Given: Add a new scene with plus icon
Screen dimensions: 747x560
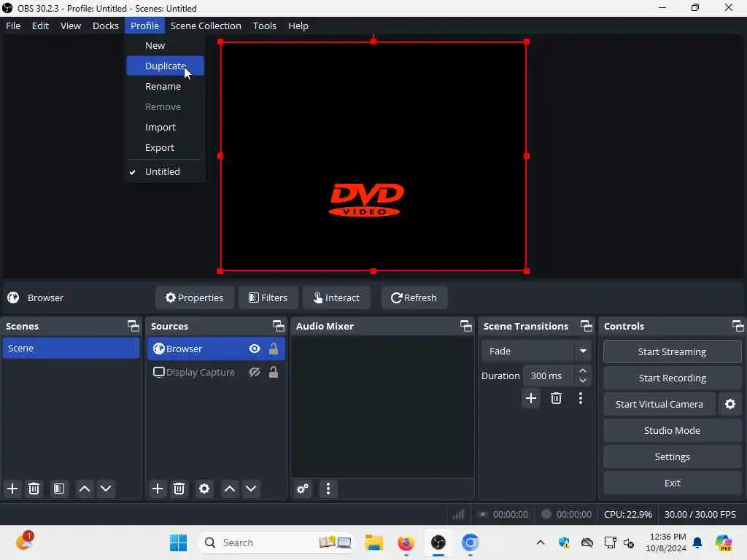Looking at the screenshot, I should tap(12, 489).
